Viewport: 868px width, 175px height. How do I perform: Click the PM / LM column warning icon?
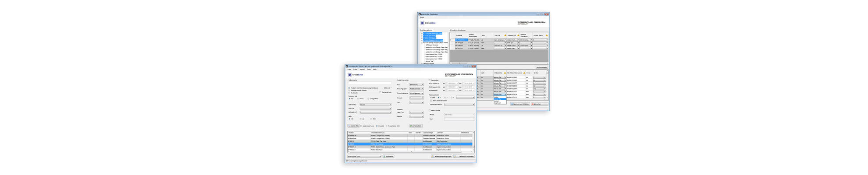[505, 35]
